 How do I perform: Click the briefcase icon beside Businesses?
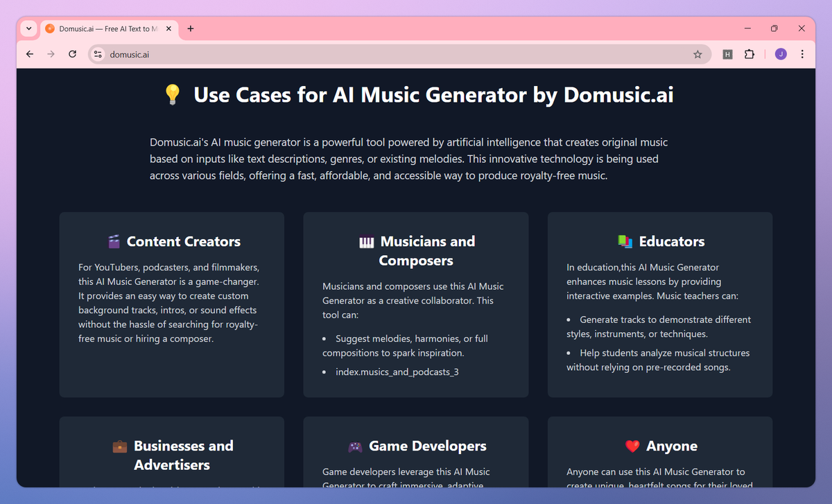pyautogui.click(x=119, y=446)
